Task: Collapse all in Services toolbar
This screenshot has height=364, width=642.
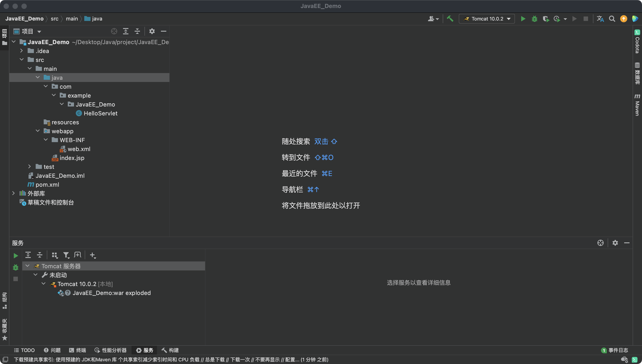Action: point(39,255)
